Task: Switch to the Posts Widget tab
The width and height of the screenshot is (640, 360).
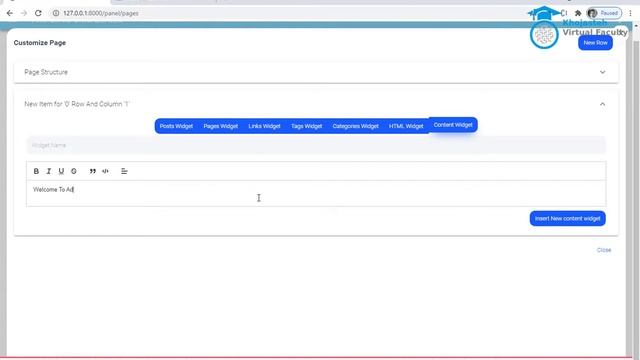Action: (176, 126)
